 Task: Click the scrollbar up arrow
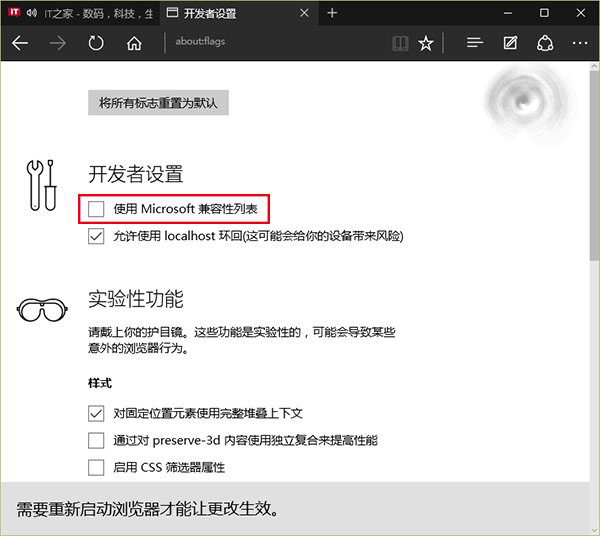click(x=594, y=66)
